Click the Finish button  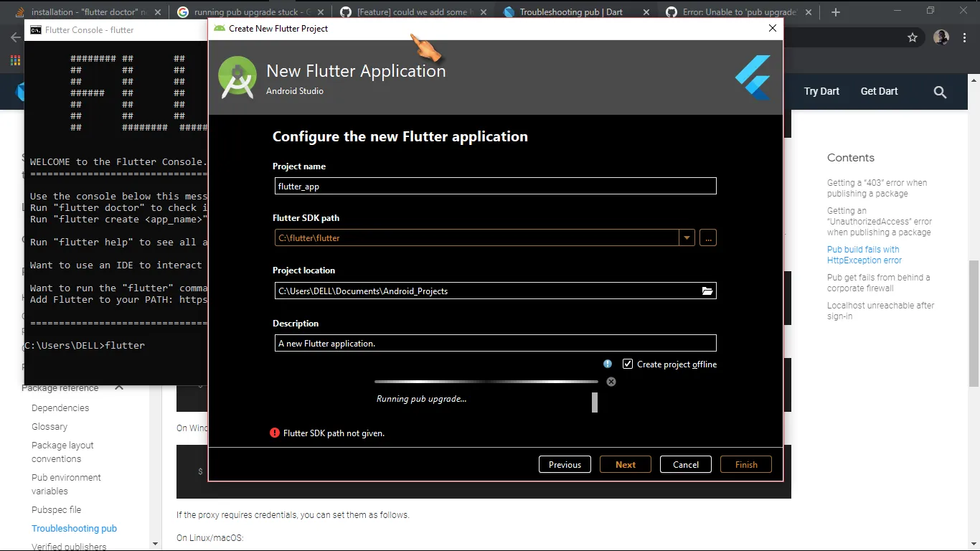[746, 464]
